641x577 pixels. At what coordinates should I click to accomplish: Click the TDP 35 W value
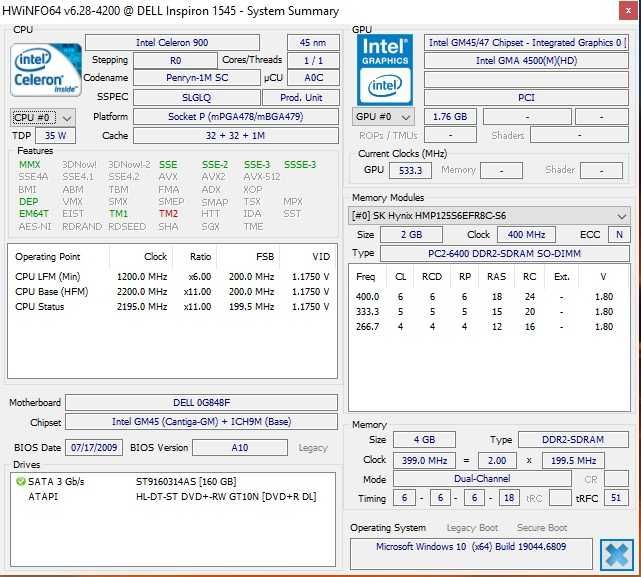coord(56,136)
